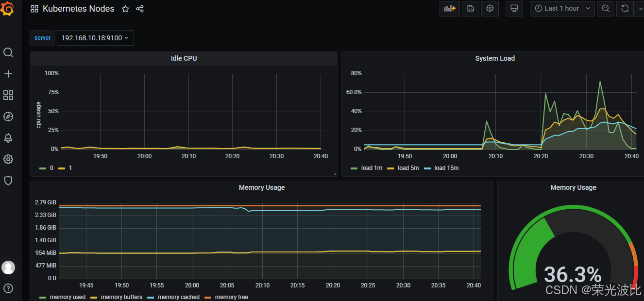This screenshot has width=644, height=301.
Task: Open the server 192.168.10.18:9100 dropdown
Action: click(95, 38)
